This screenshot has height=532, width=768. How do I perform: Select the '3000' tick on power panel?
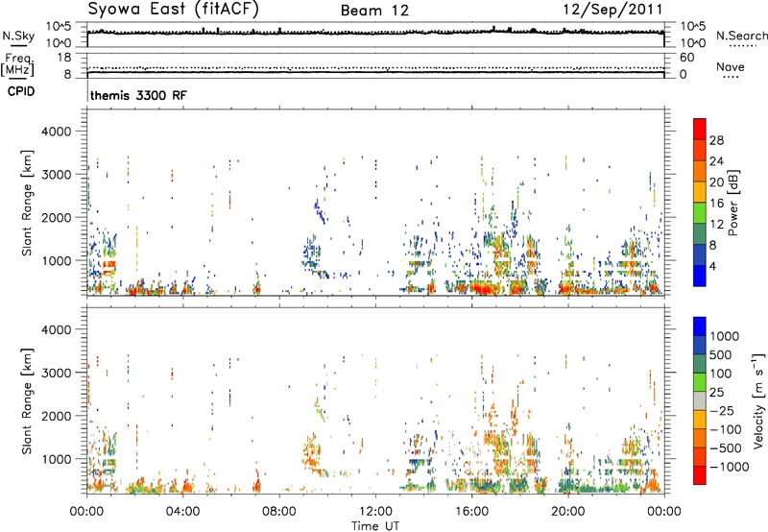pyautogui.click(x=56, y=175)
